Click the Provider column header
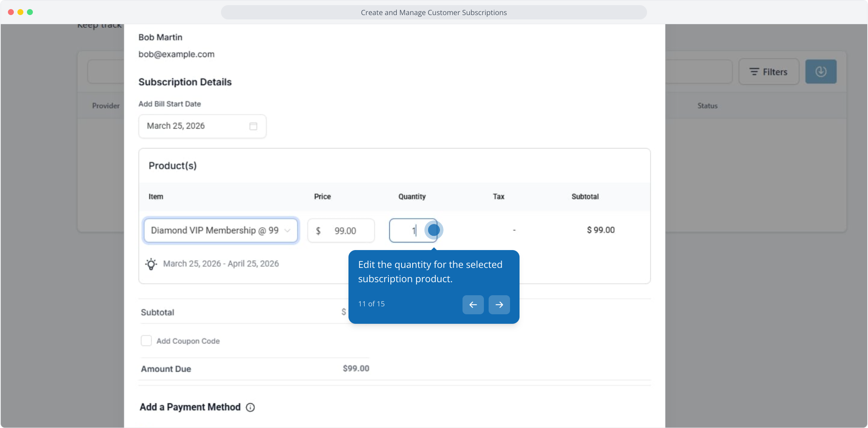Image resolution: width=868 pixels, height=428 pixels. [x=106, y=106]
